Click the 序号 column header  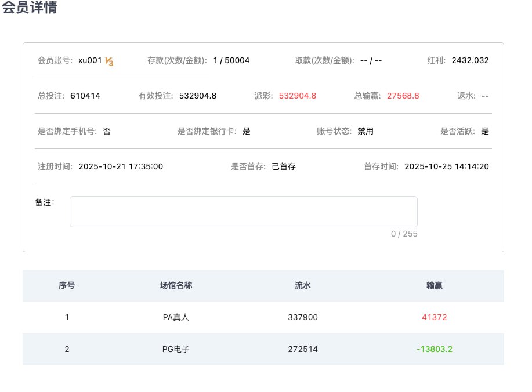point(67,285)
